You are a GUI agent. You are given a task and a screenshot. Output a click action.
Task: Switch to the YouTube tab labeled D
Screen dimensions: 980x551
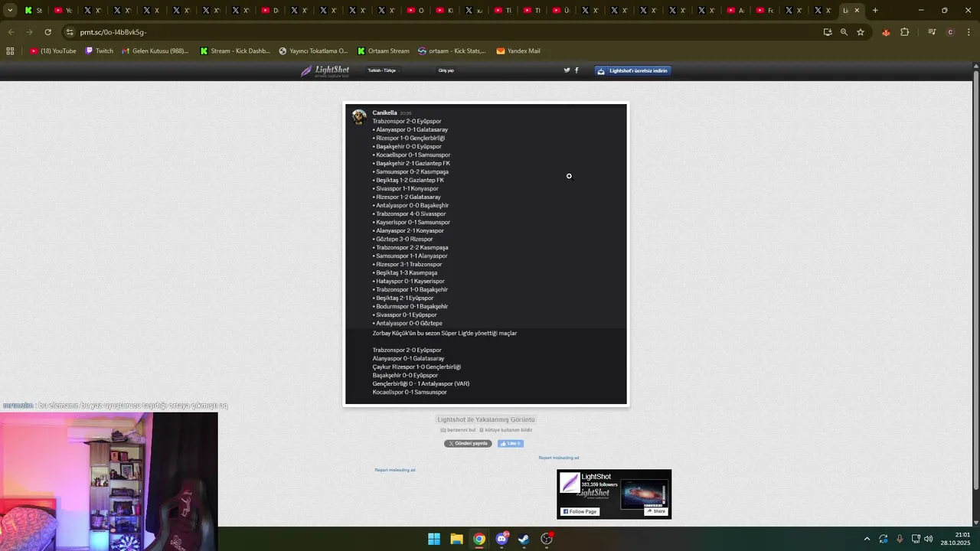(270, 11)
